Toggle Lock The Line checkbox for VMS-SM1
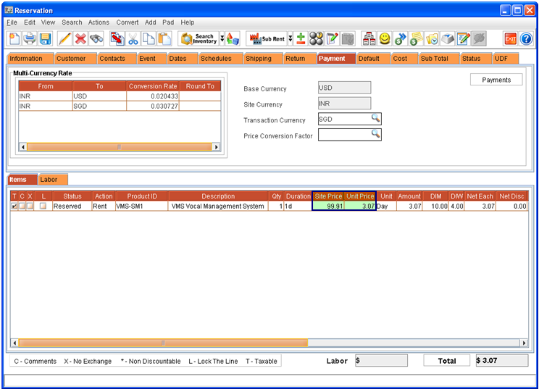Viewport: 539px width, 392px height. pos(43,206)
